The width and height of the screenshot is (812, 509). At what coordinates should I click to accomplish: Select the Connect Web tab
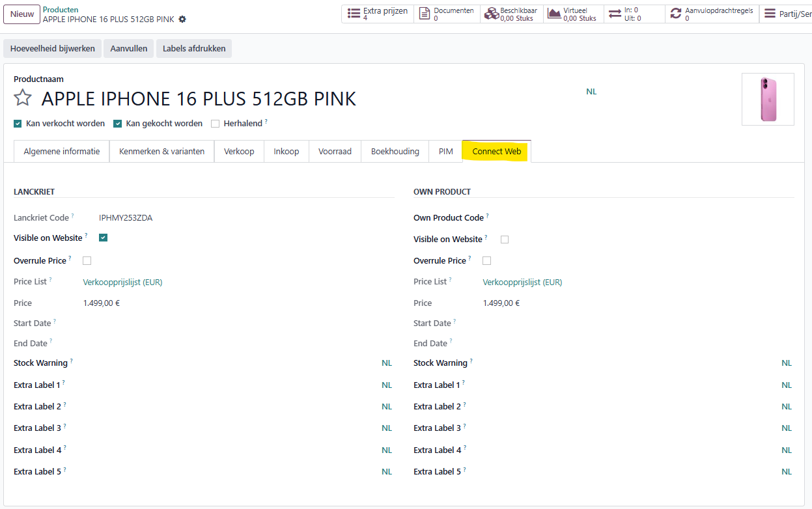[497, 151]
